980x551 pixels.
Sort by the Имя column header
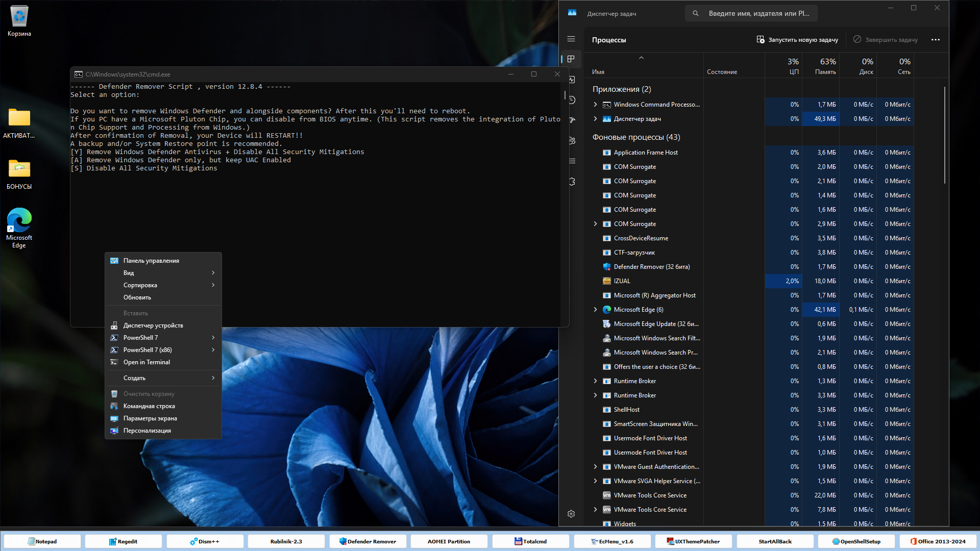click(x=644, y=66)
